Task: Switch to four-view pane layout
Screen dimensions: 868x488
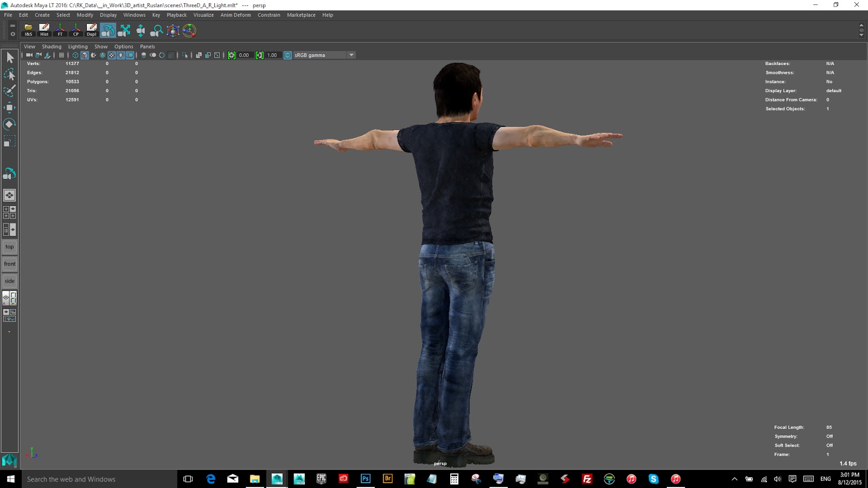Action: click(x=10, y=212)
